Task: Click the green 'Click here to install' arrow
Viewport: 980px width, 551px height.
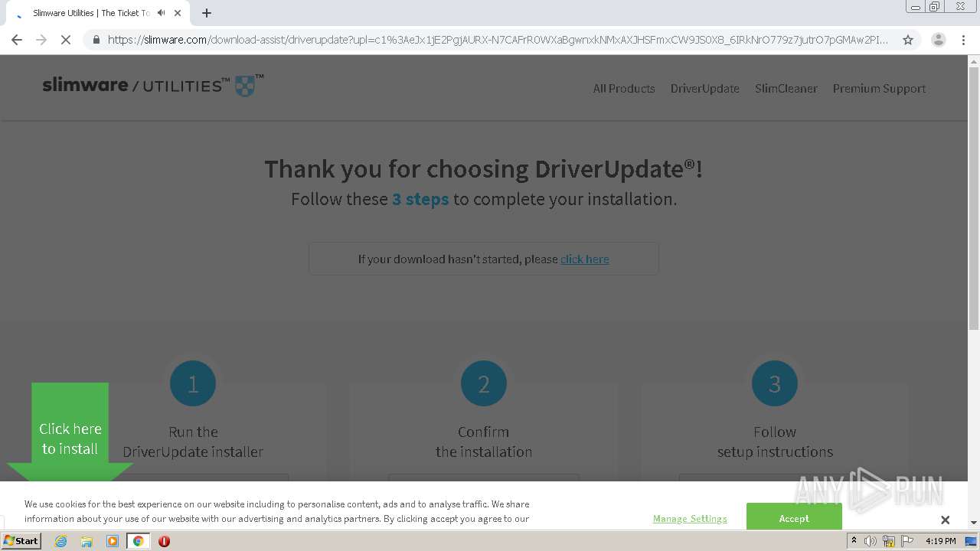Action: (x=70, y=432)
